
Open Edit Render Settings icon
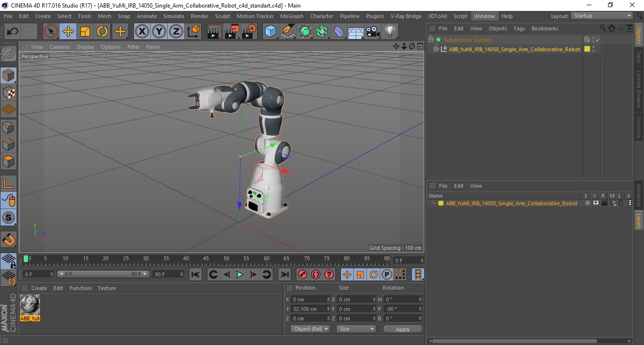point(249,32)
